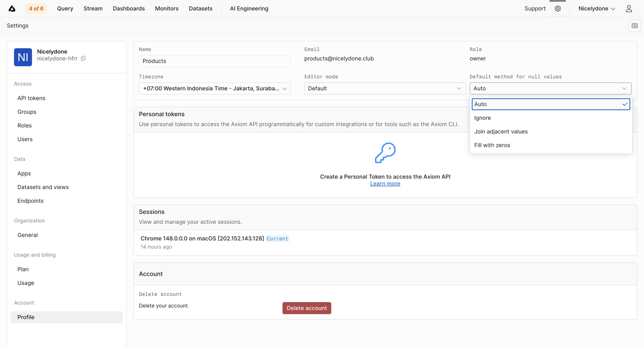Image resolution: width=644 pixels, height=347 pixels.
Task: Expand the Nicelydone organization dropdown
Action: tap(597, 9)
